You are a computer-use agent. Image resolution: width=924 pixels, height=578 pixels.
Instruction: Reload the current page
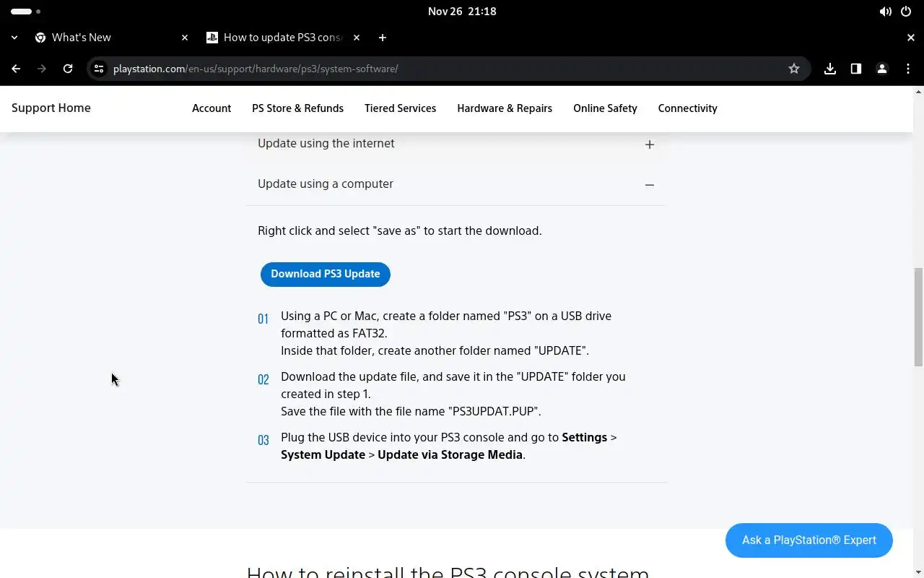click(68, 69)
